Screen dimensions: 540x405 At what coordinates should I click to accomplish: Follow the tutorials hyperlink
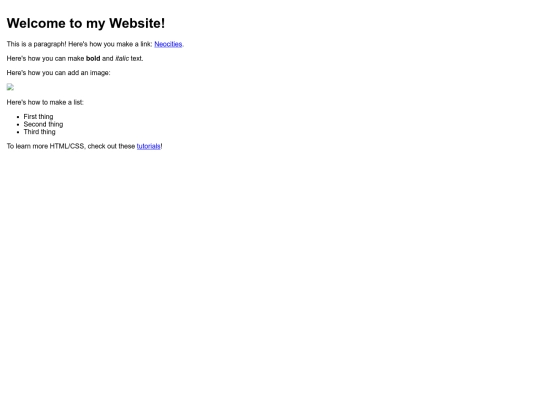(148, 146)
